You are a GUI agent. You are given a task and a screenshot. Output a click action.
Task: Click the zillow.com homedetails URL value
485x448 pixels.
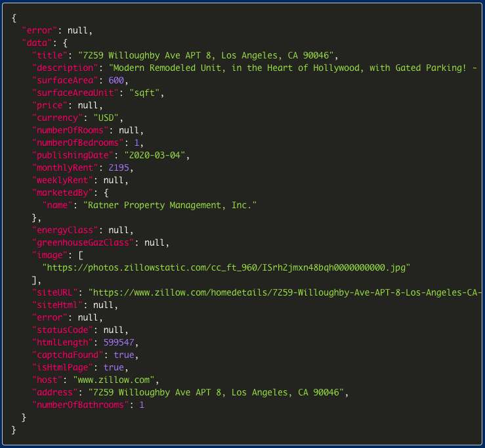[285, 292]
